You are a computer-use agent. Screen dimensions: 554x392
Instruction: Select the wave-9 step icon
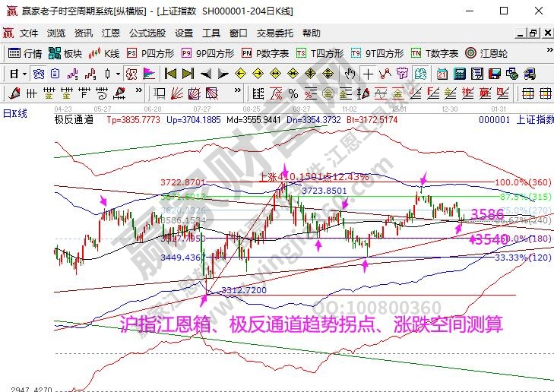90,74
